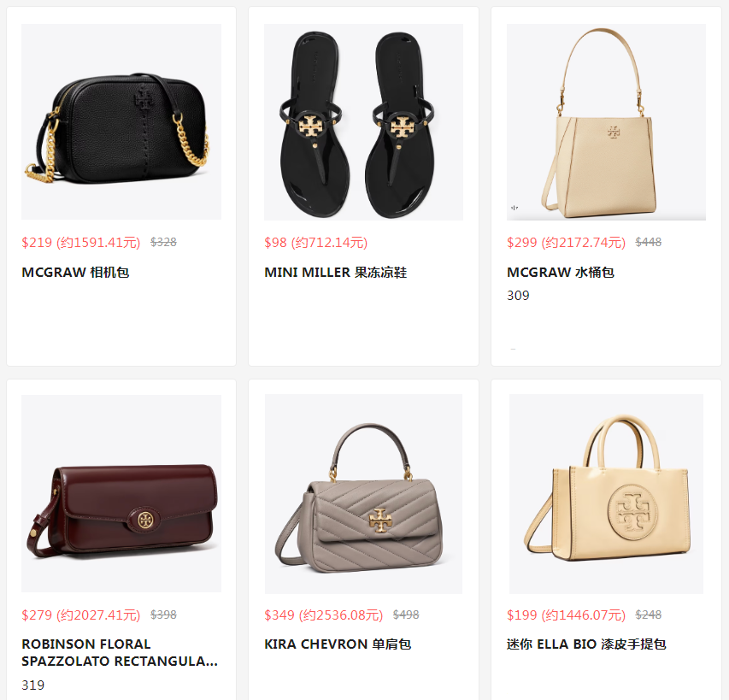729x700 pixels.
Task: Click the MCGRAW 水桶包 product title
Action: (x=561, y=272)
